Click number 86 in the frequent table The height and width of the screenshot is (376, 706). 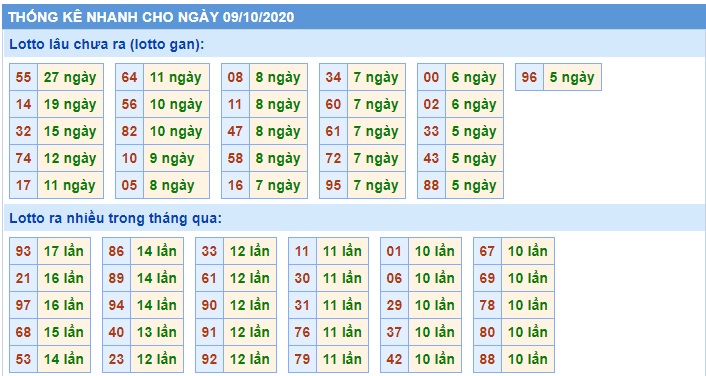(116, 251)
